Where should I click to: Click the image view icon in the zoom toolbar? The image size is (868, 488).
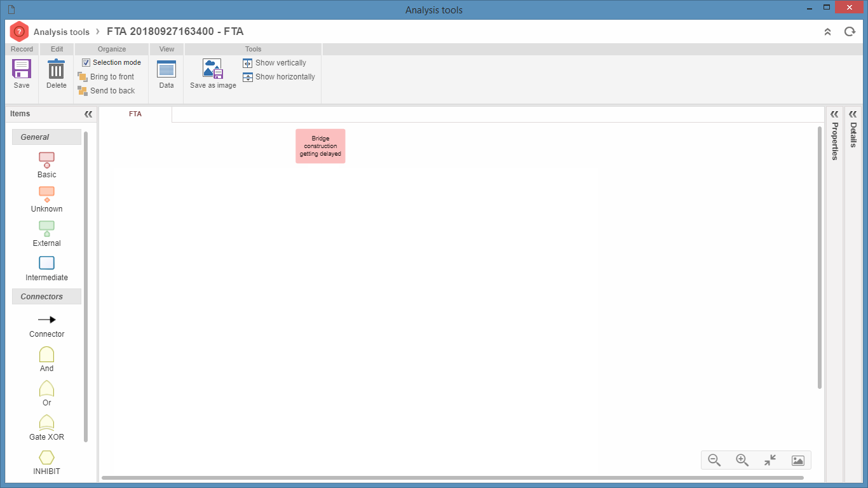[798, 460]
